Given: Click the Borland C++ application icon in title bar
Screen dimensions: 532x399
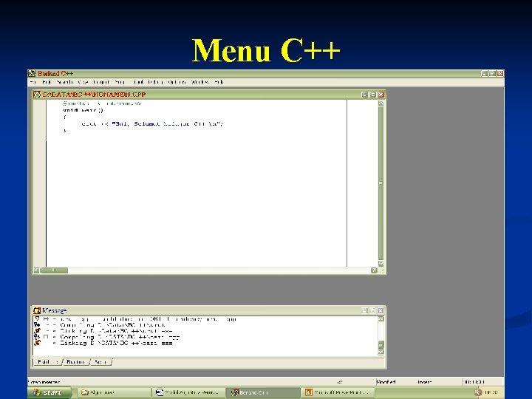Looking at the screenshot, I should tap(33, 74).
